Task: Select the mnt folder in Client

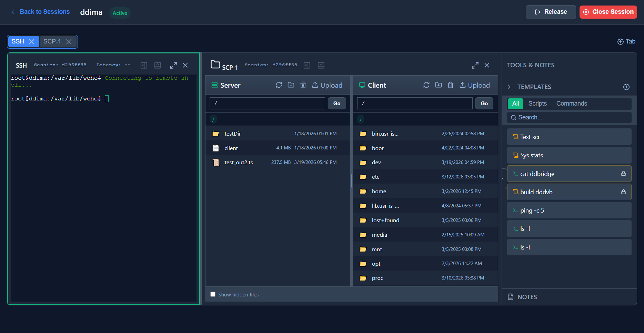Action: 425,249
